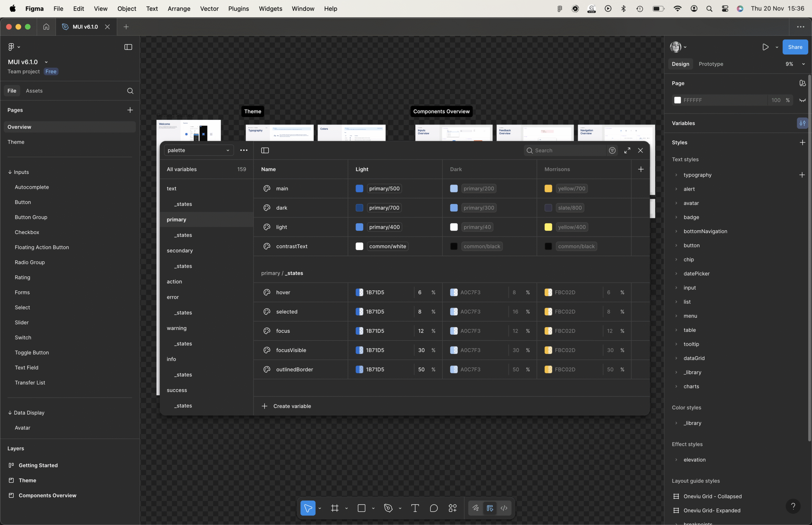812x525 pixels.
Task: Select the Pen tool
Action: pos(388,508)
